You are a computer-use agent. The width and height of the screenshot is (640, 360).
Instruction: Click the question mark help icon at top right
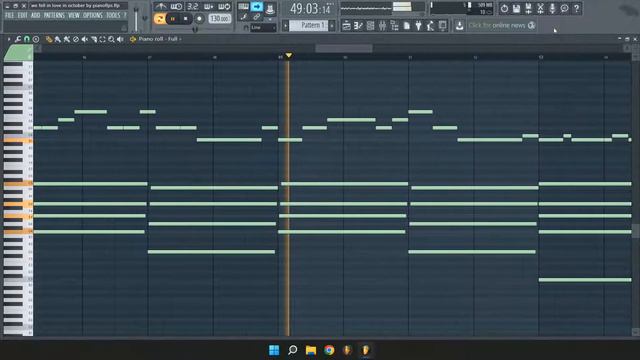[576, 8]
